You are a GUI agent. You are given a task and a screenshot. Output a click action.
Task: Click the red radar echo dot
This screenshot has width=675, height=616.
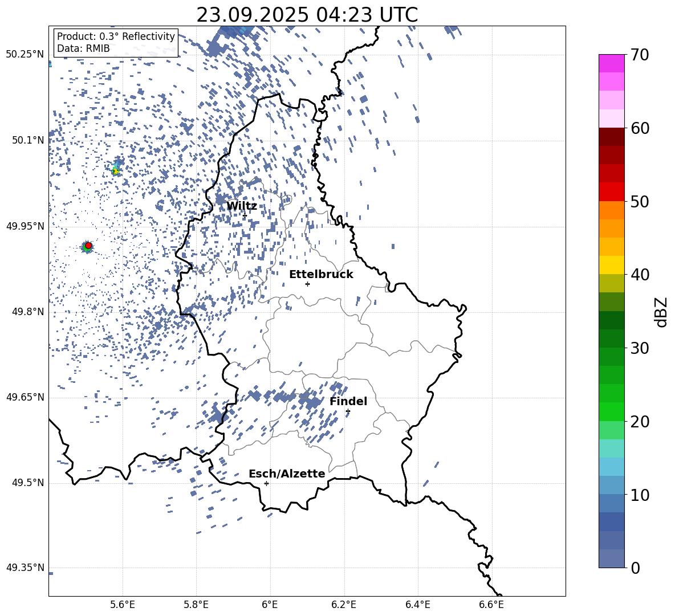pos(88,246)
